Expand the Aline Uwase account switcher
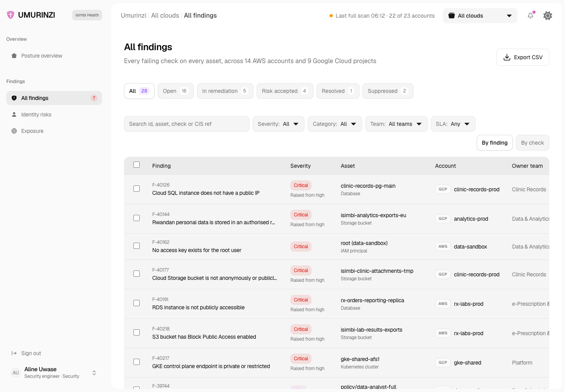Viewport: 565px width, 392px height. tap(94, 373)
